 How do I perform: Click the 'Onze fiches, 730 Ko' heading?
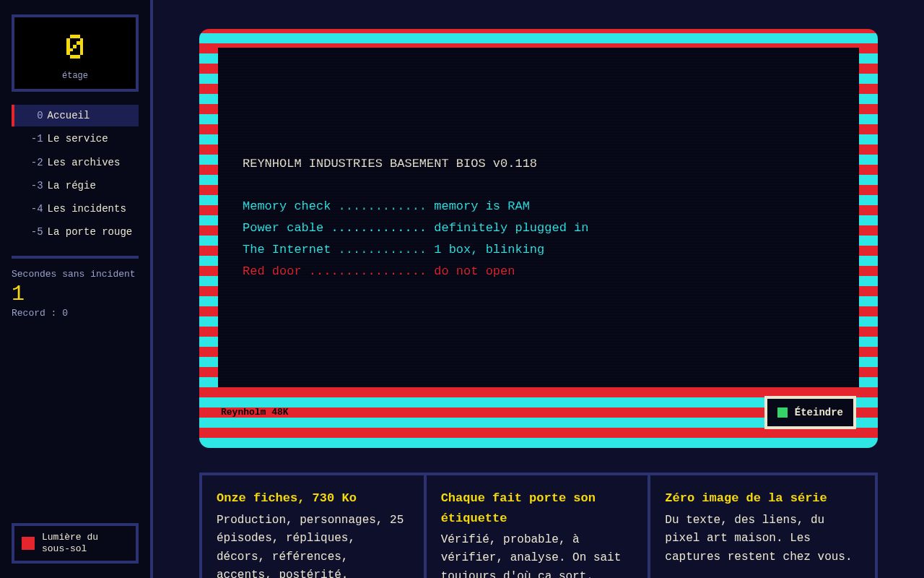click(x=287, y=499)
